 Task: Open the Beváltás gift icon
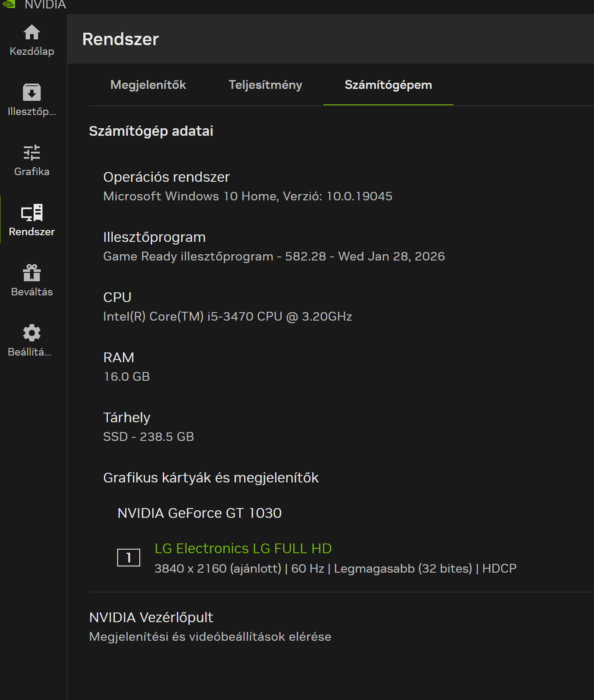(32, 273)
